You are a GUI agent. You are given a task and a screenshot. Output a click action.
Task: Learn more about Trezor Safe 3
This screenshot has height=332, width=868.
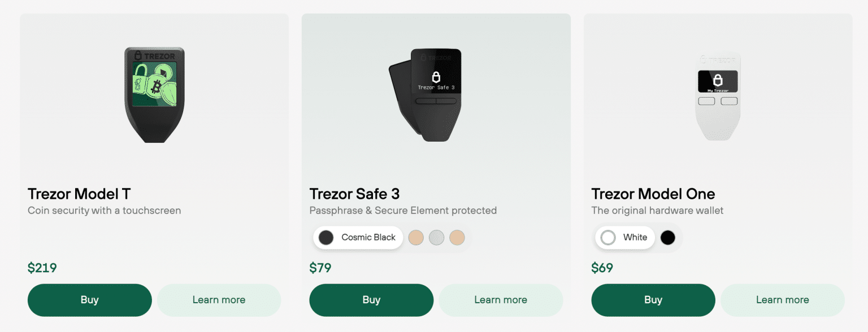pos(501,300)
